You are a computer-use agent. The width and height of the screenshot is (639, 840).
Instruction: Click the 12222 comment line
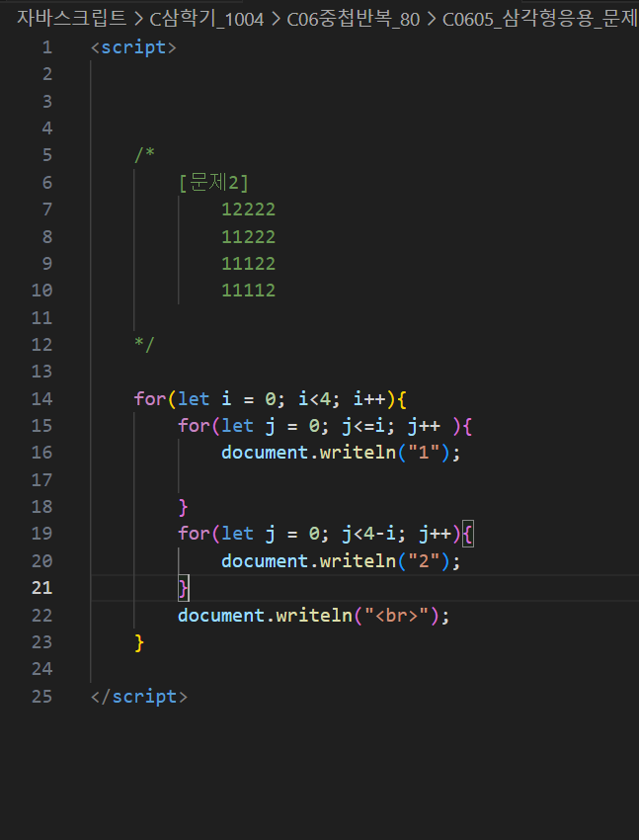(x=248, y=210)
